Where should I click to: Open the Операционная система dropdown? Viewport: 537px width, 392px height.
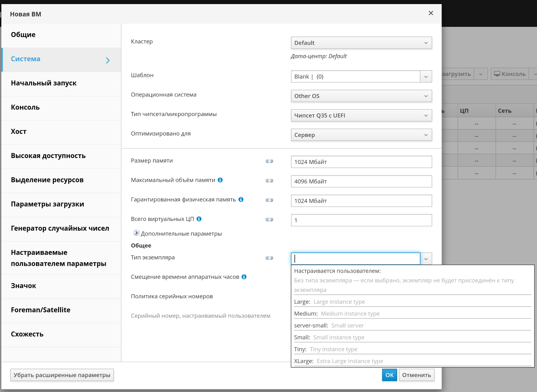(361, 96)
